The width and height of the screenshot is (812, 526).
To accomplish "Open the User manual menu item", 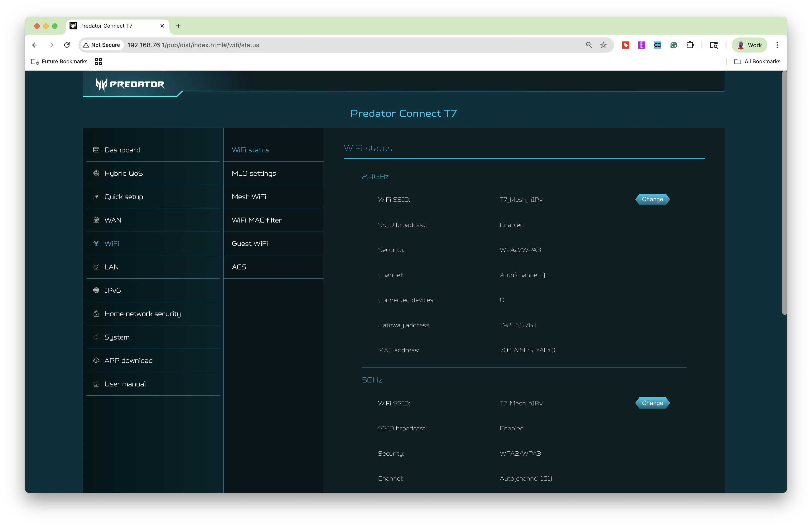I will point(153,384).
